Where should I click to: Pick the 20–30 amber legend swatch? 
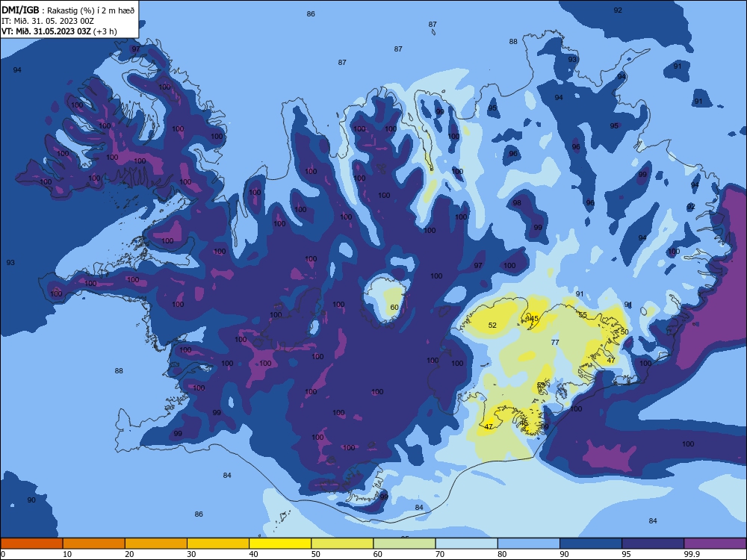[156, 544]
